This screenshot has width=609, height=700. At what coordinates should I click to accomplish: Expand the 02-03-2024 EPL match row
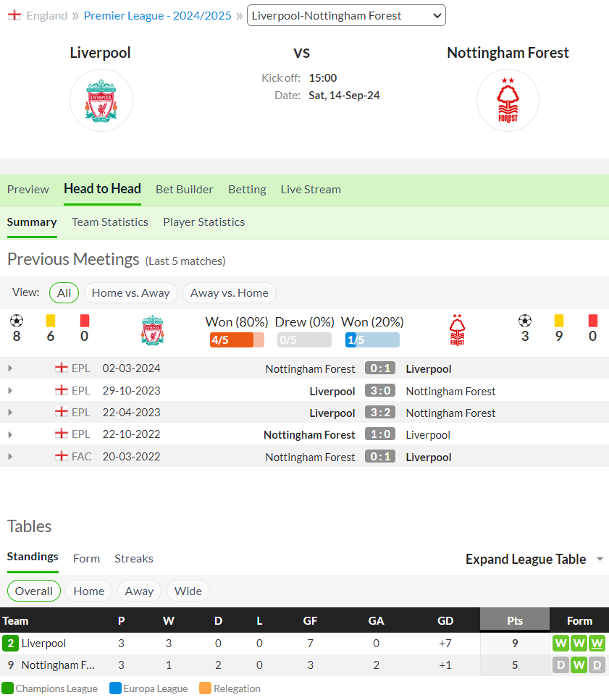tap(10, 368)
